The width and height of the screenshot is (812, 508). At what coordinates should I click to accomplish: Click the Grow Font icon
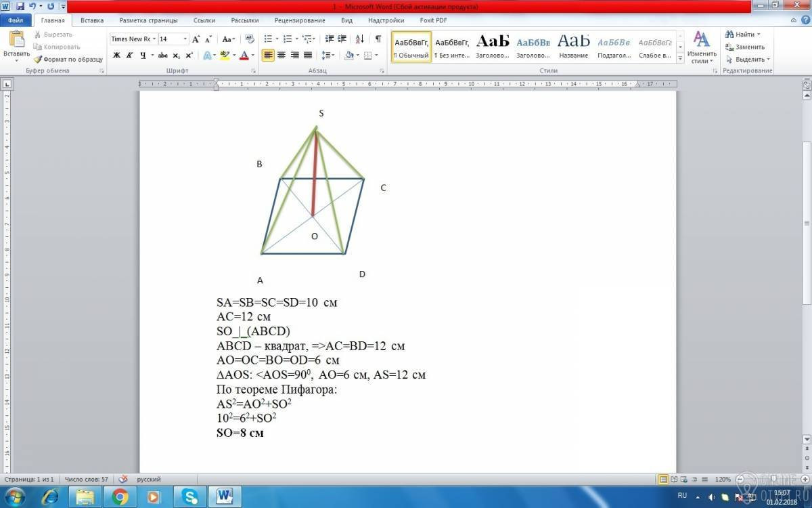pyautogui.click(x=196, y=39)
